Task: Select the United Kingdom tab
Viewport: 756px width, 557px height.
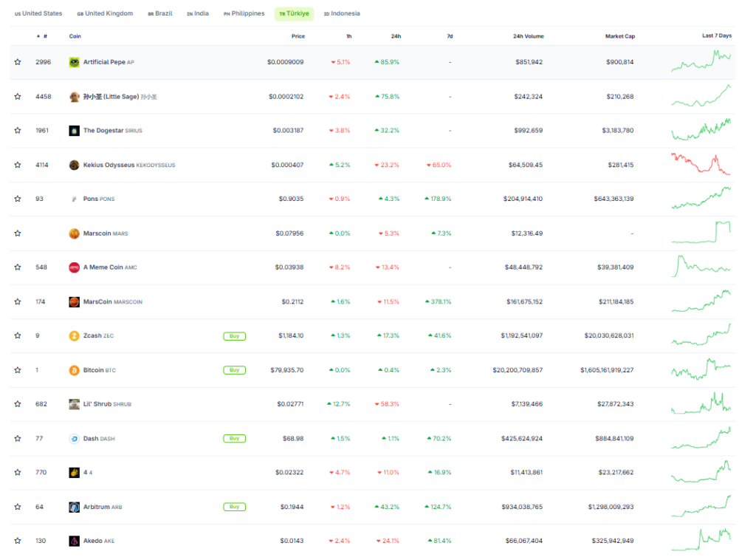Action: [x=105, y=13]
